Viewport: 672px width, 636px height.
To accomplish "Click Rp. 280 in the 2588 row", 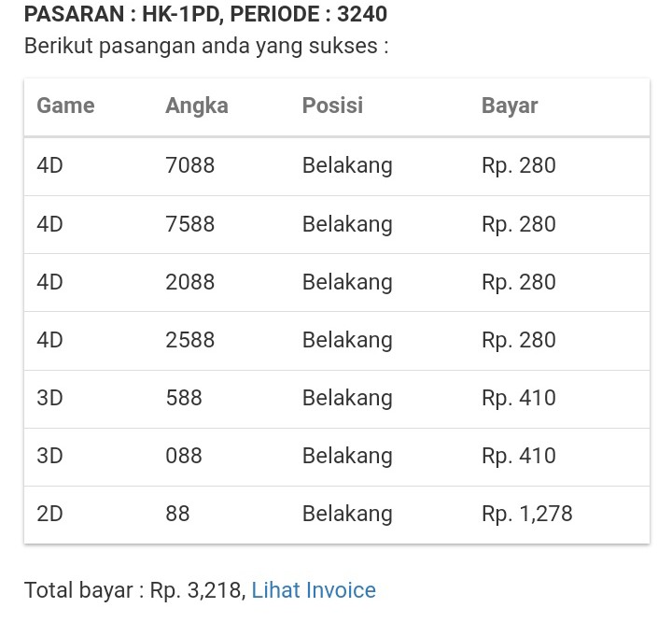I will pos(518,340).
